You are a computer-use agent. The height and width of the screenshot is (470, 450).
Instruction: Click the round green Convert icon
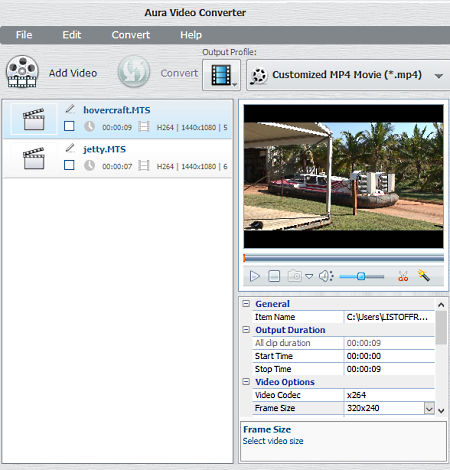tap(134, 71)
